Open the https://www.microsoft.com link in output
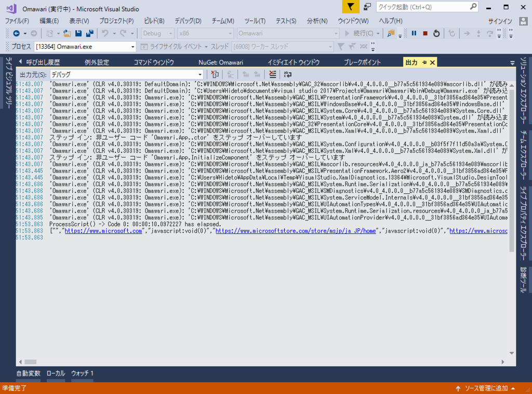 pos(103,231)
